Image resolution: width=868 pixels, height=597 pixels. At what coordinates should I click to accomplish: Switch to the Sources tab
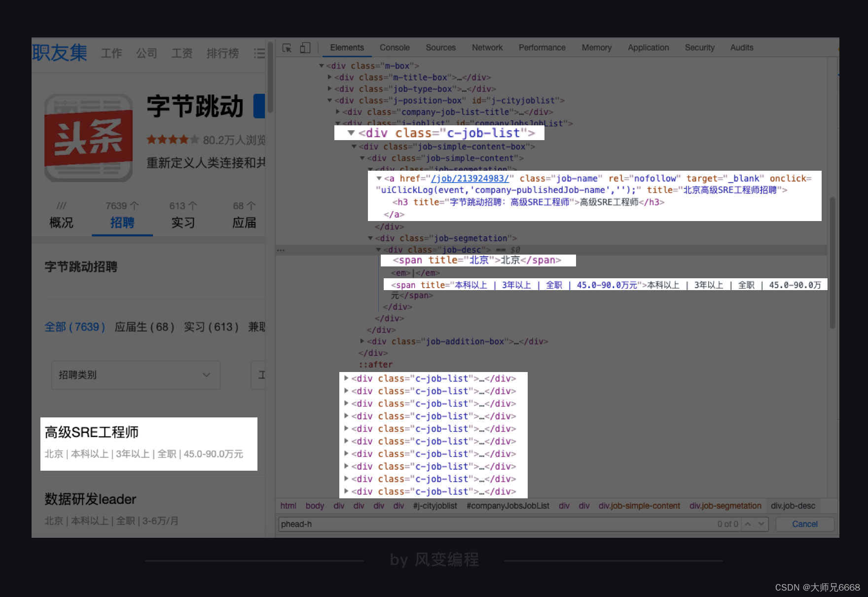(x=440, y=48)
